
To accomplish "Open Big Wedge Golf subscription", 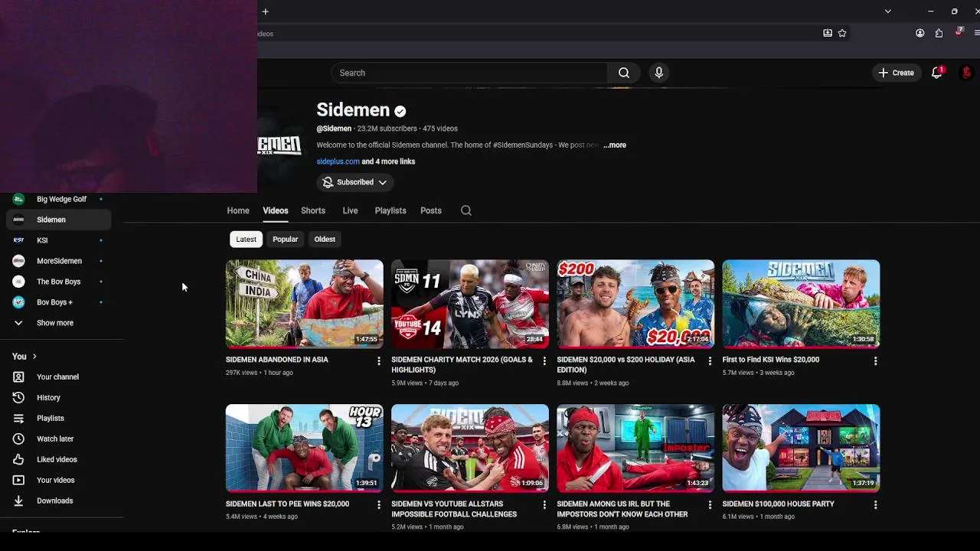I will click(58, 199).
